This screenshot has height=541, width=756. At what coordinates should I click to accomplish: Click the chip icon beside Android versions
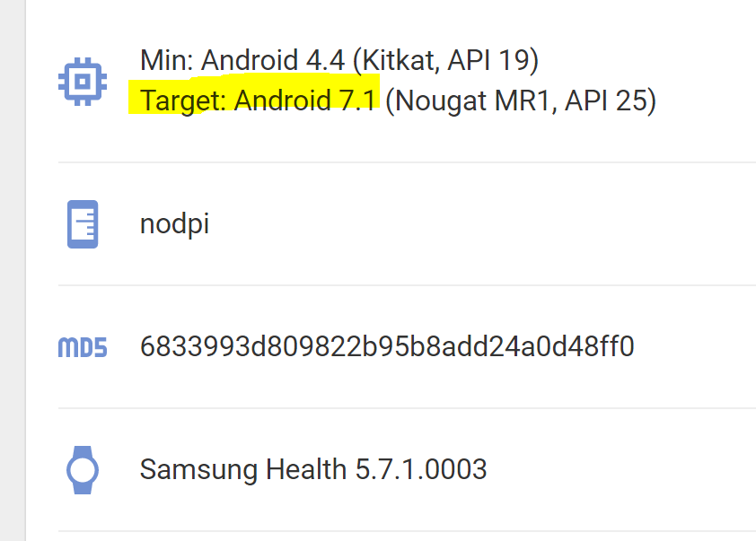point(83,81)
